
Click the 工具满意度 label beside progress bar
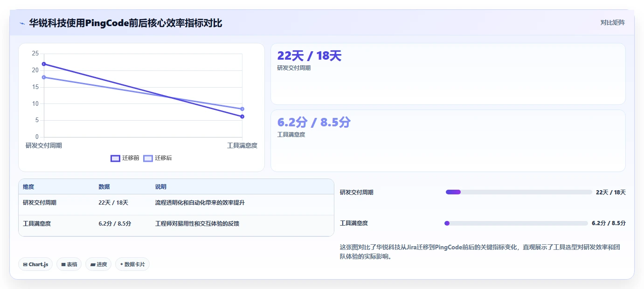pos(354,223)
